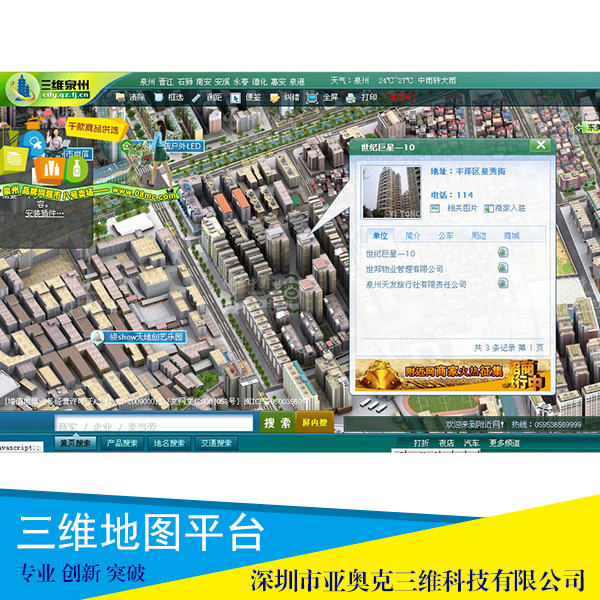The image size is (600, 600).
Task: Select the 黄页搜索 search tab
Action: (x=75, y=443)
